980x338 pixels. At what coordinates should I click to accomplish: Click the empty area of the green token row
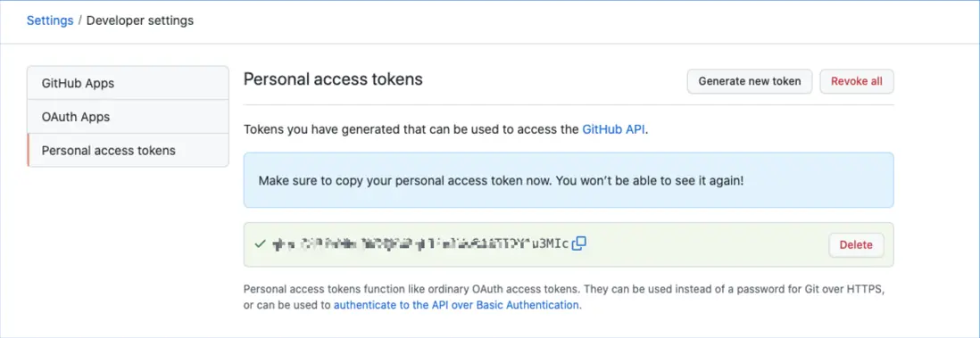point(706,245)
